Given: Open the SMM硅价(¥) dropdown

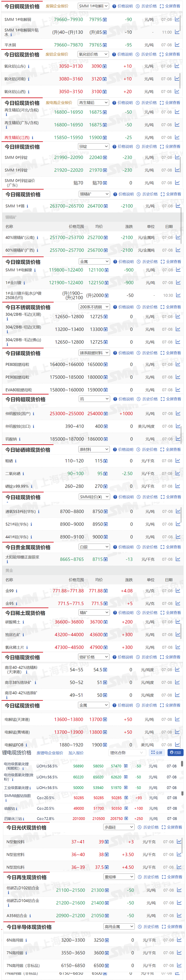Looking at the screenshot, I should 94,497.
